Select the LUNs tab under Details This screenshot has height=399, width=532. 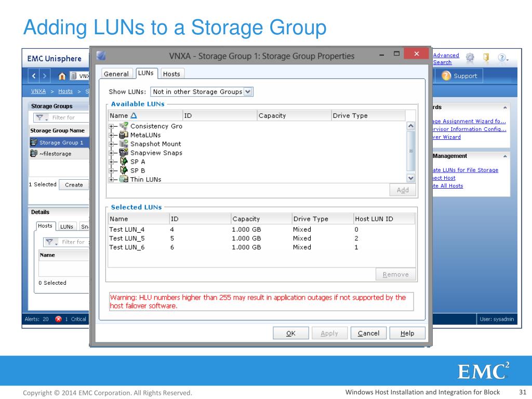coord(66,227)
